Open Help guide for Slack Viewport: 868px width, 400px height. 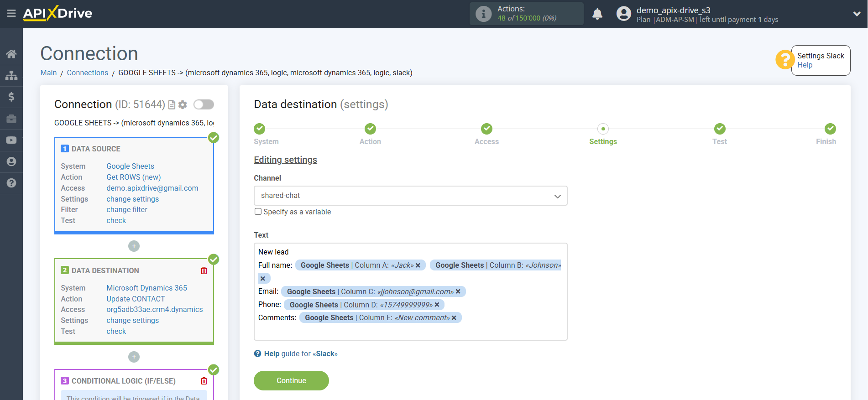tap(296, 354)
